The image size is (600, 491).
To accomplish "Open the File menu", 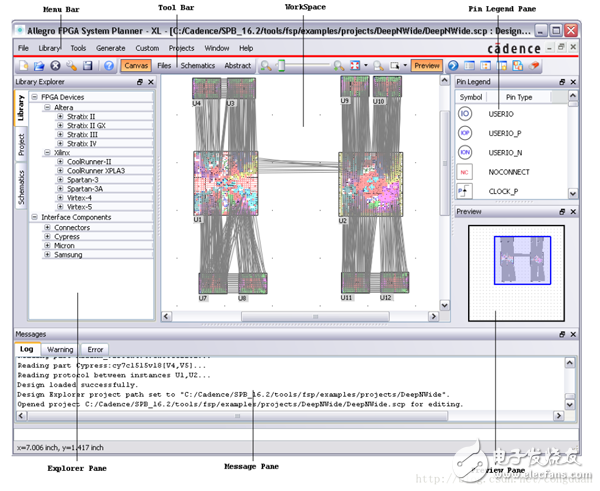I will 23,48.
